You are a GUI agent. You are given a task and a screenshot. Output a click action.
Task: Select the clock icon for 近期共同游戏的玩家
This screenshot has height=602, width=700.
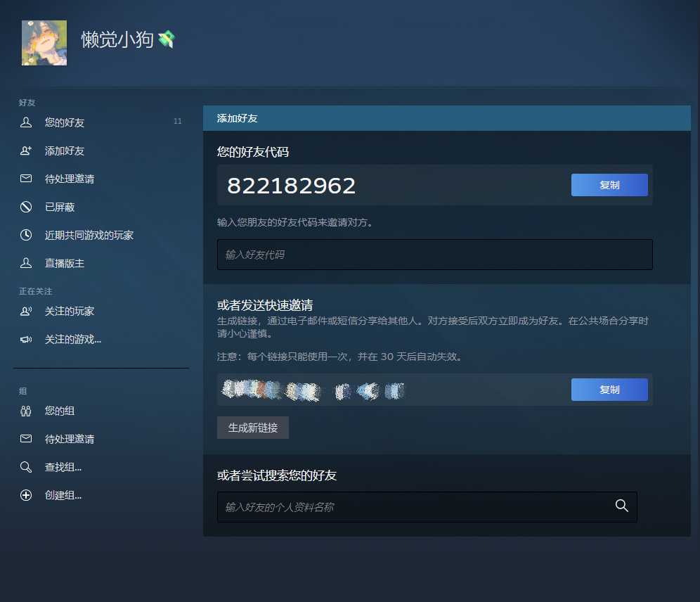[26, 235]
